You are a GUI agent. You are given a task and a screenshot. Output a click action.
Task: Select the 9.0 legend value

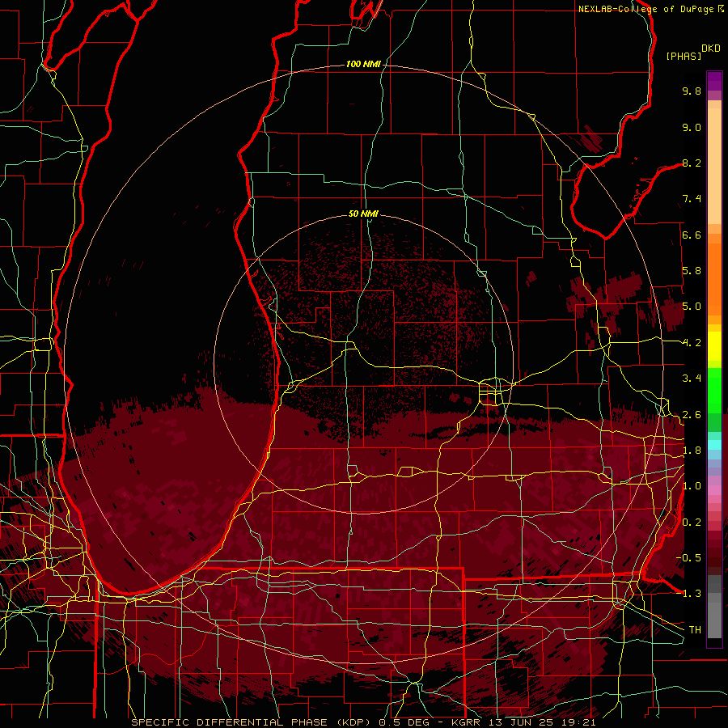click(x=692, y=127)
